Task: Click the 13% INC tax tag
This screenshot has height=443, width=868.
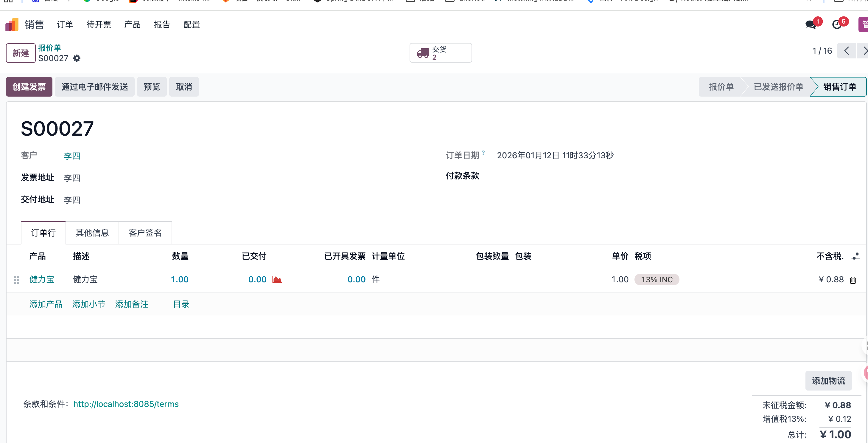Action: coord(657,280)
